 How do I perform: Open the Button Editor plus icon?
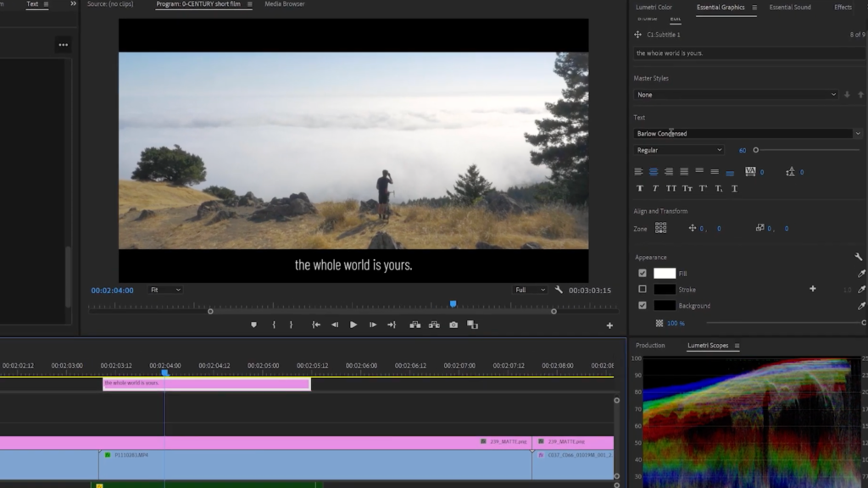click(x=609, y=325)
